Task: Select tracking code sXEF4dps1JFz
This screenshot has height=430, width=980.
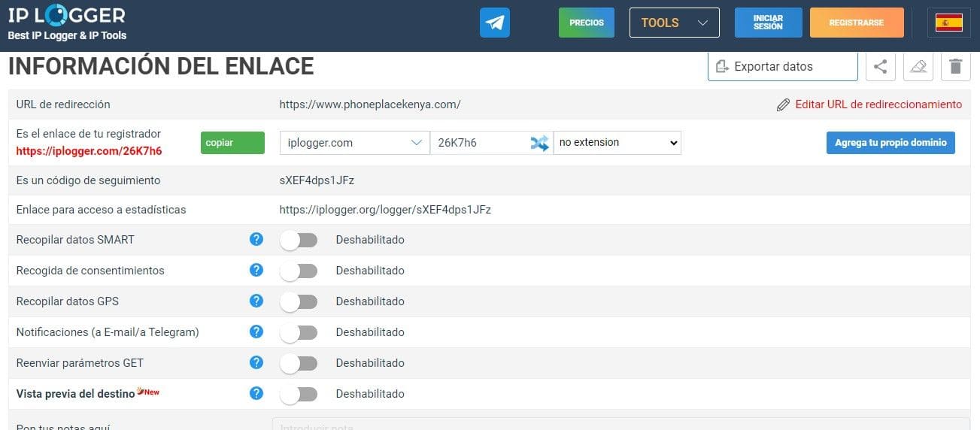Action: coord(317,180)
